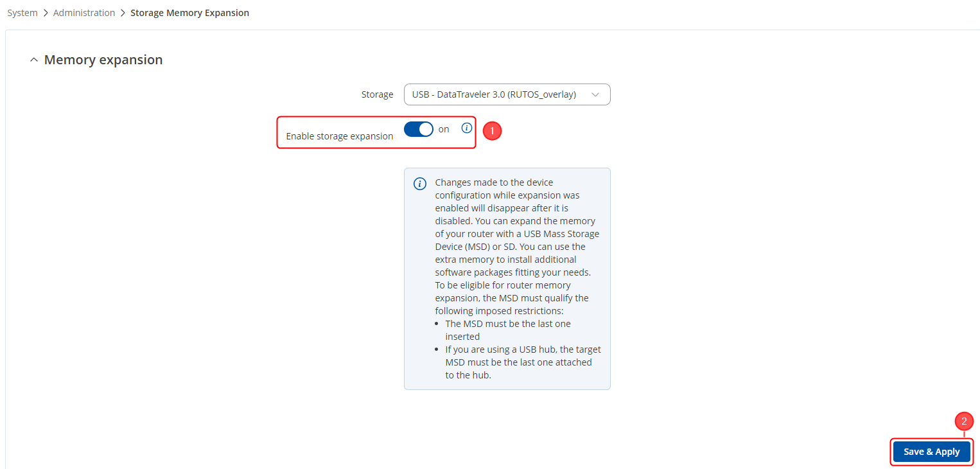Click the Enable storage expansion label text
The image size is (980, 469).
(x=339, y=136)
